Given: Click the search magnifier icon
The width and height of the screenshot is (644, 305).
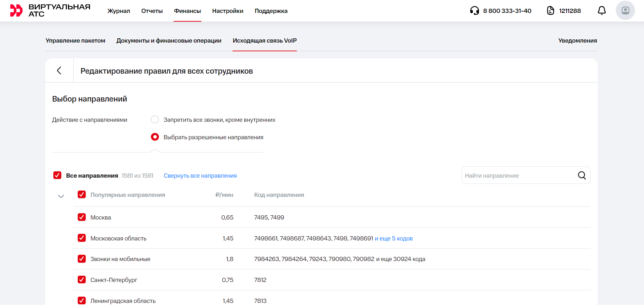Looking at the screenshot, I should click(x=582, y=176).
